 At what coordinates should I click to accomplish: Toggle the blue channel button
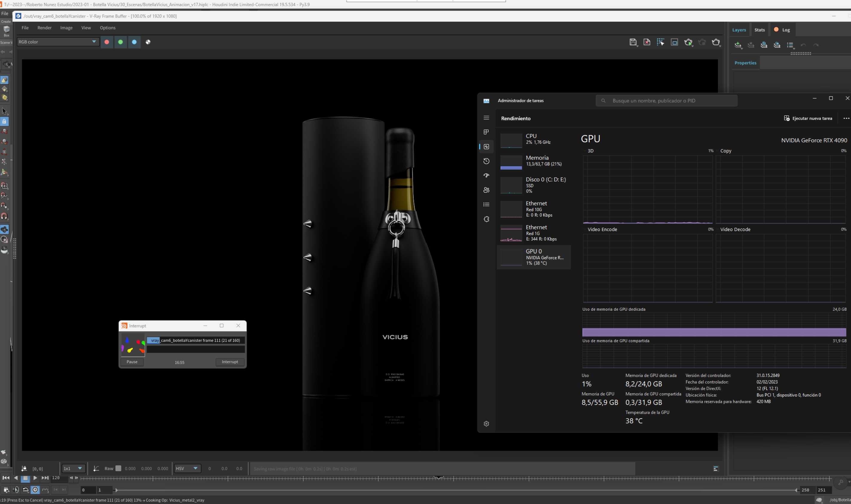134,42
